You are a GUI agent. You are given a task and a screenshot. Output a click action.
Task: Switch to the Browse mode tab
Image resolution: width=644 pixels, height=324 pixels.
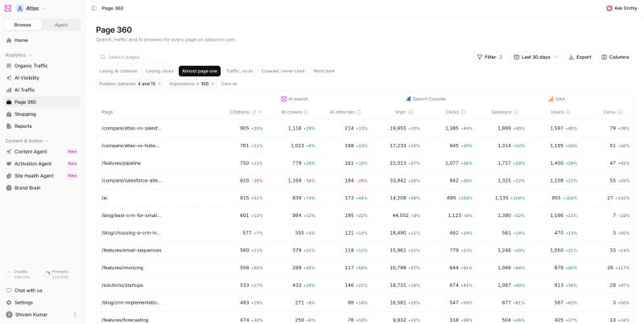tap(23, 25)
